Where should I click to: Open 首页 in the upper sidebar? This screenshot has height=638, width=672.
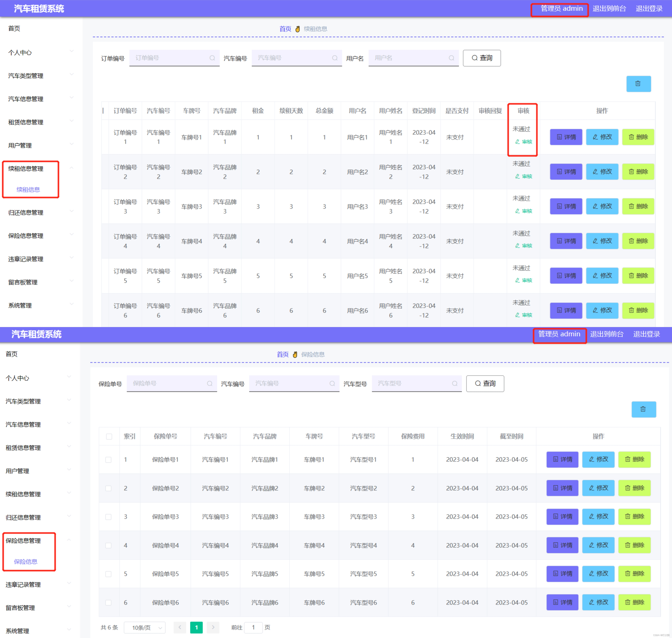[14, 28]
